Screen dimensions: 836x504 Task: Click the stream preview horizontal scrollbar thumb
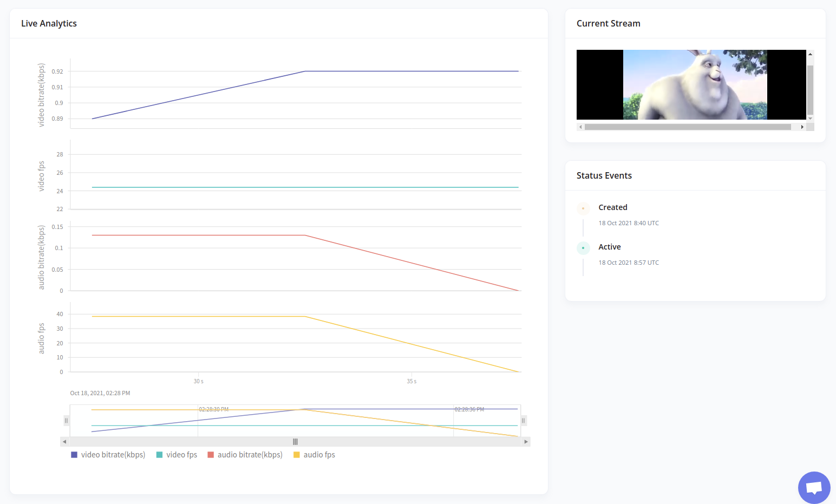click(688, 127)
